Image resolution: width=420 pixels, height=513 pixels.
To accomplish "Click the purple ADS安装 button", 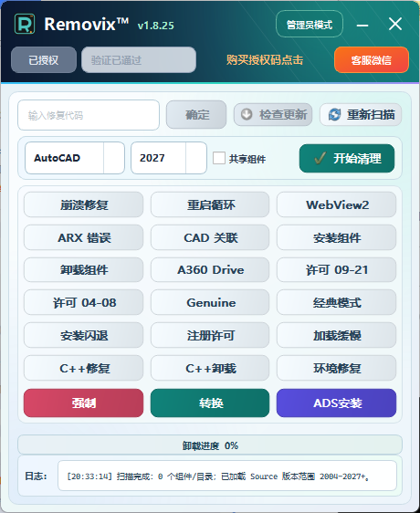I will click(337, 403).
